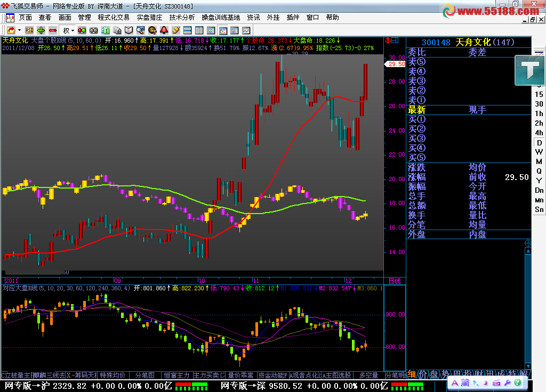Click the 日线 period selector label
546x392 pixels.
pyautogui.click(x=395, y=281)
